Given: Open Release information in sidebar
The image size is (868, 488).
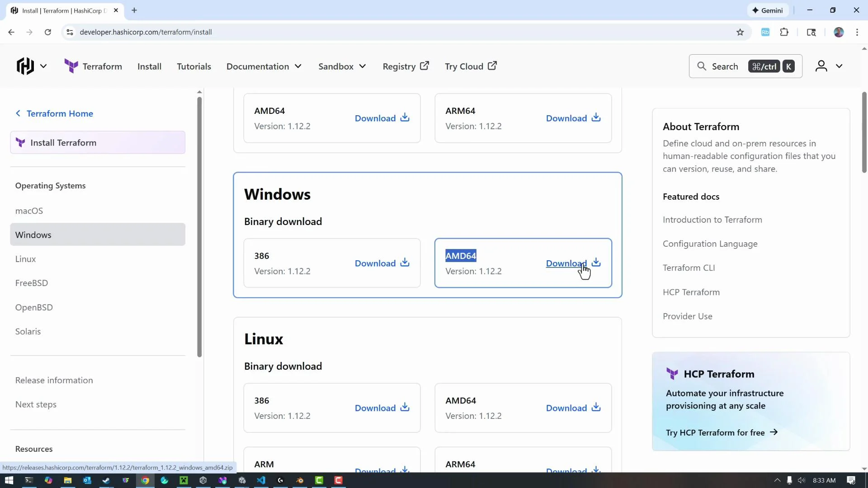Looking at the screenshot, I should pos(54,380).
